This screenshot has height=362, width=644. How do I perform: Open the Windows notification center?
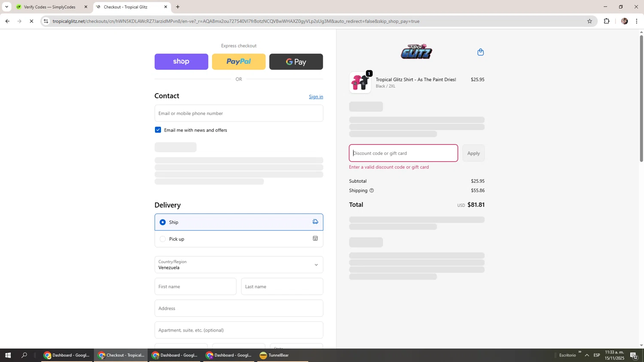coord(634,355)
